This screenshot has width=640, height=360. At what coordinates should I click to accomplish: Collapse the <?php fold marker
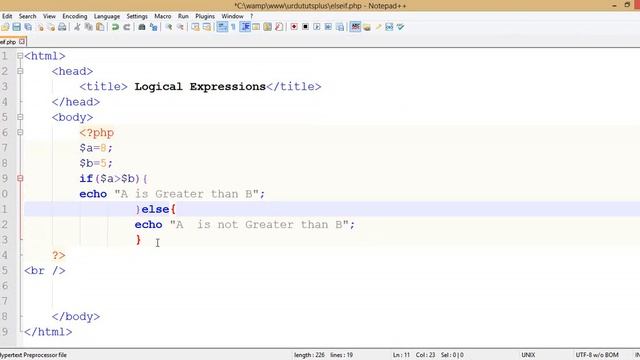pos(20,132)
